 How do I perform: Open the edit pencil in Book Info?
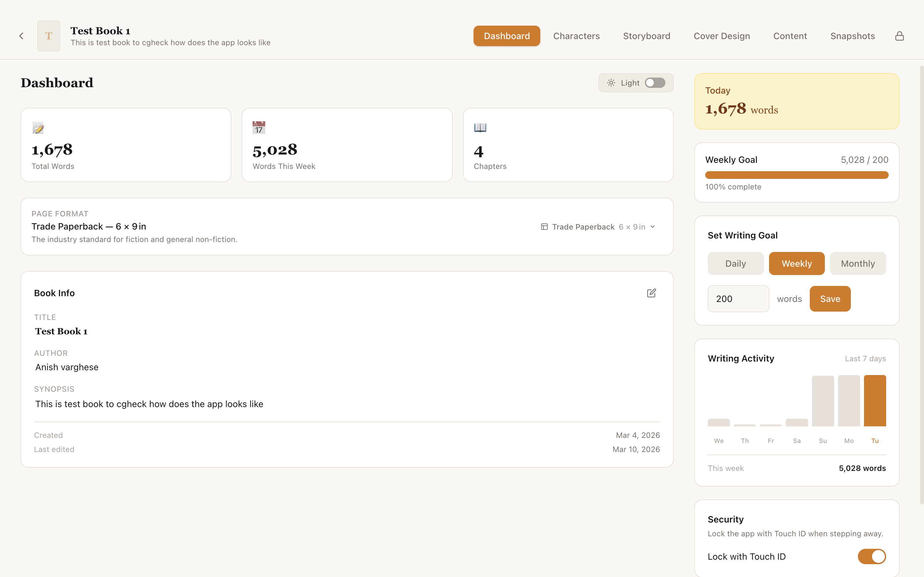click(652, 293)
